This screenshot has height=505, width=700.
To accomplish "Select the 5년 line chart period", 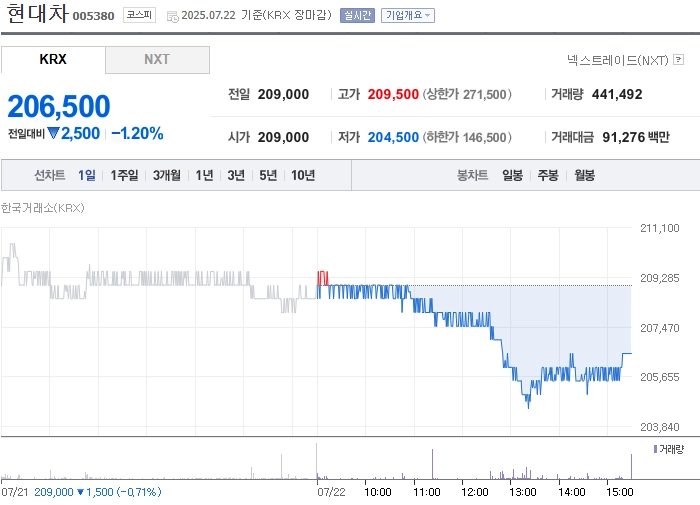I will [268, 175].
